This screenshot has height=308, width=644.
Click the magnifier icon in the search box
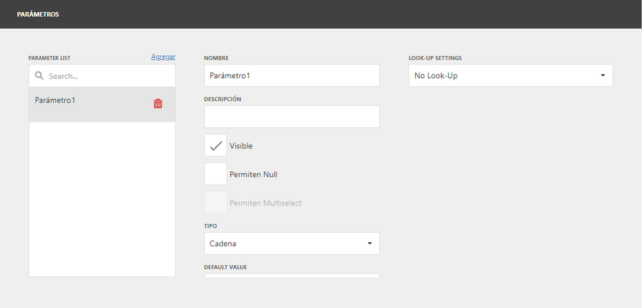pos(39,76)
